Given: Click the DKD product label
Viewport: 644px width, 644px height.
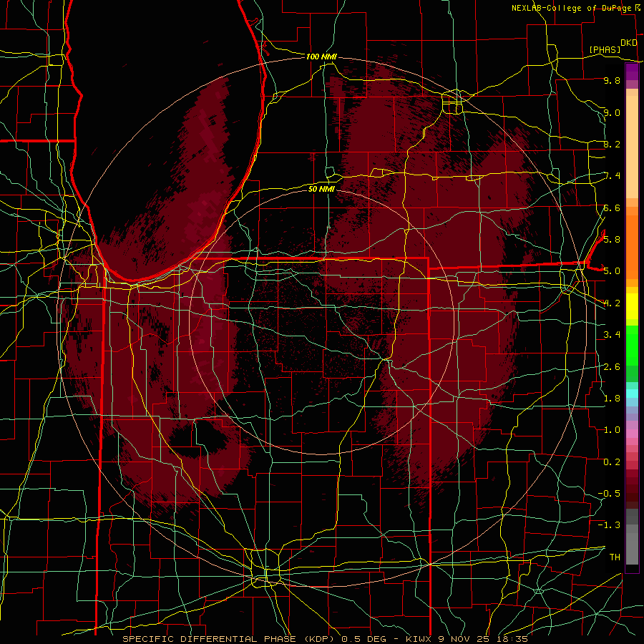Looking at the screenshot, I should tap(628, 43).
